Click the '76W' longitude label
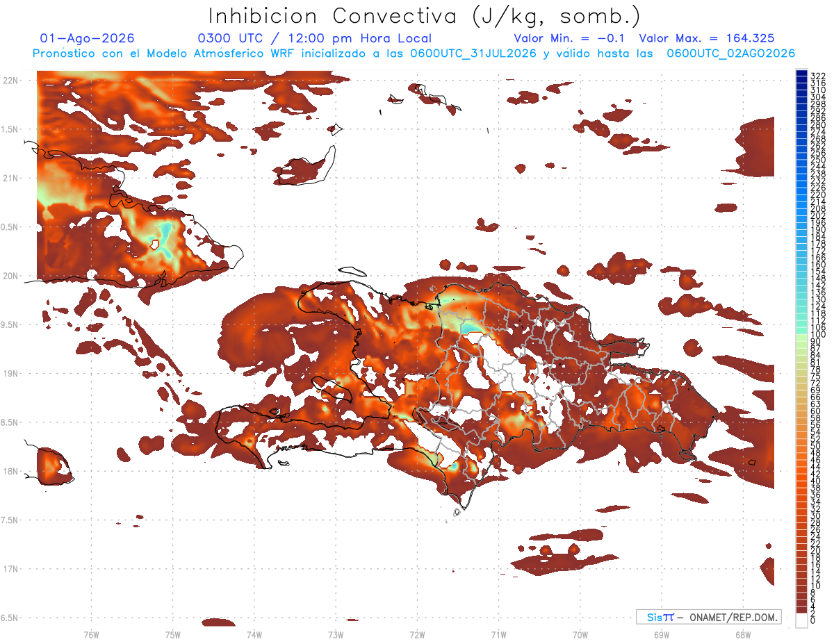The image size is (834, 644). point(91,634)
